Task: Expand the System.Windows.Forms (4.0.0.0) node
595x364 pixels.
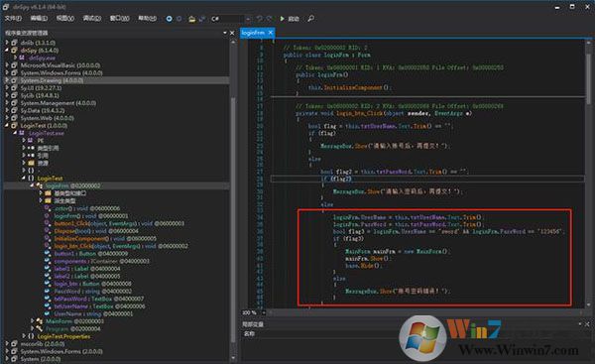Action: point(7,72)
